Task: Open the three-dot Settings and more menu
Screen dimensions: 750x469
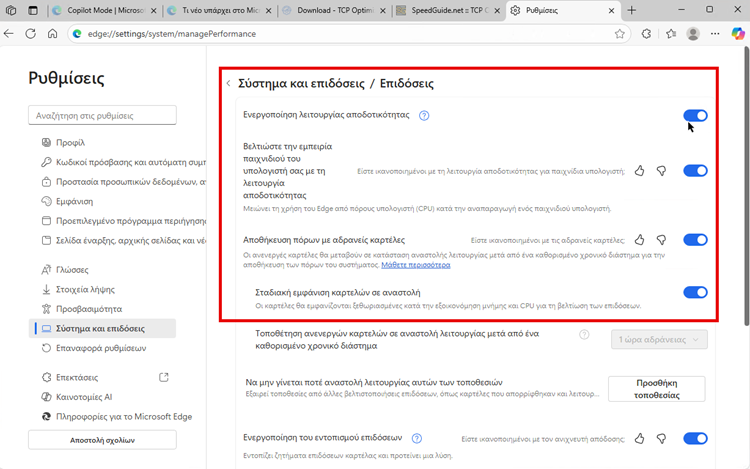Action: coord(716,33)
